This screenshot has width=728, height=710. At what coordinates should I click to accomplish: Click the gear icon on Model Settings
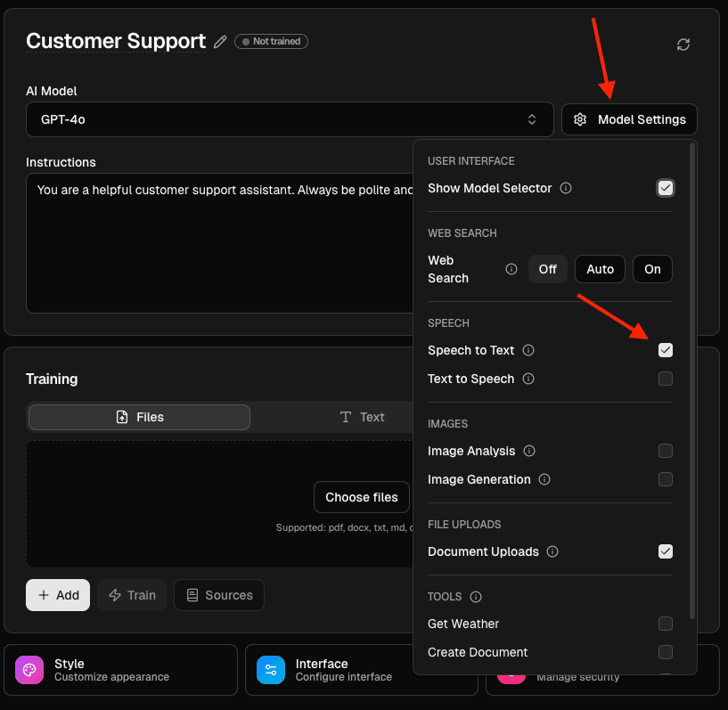tap(579, 119)
